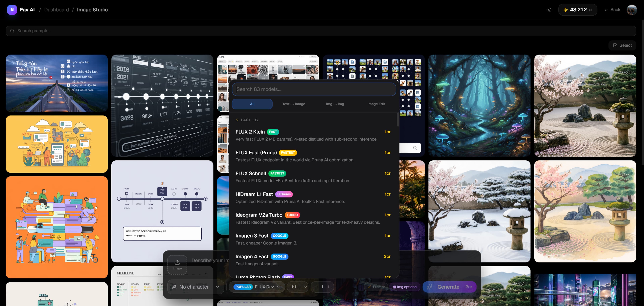The image size is (644, 306).
Task: Open the 48.212 credits balance
Action: tap(577, 10)
